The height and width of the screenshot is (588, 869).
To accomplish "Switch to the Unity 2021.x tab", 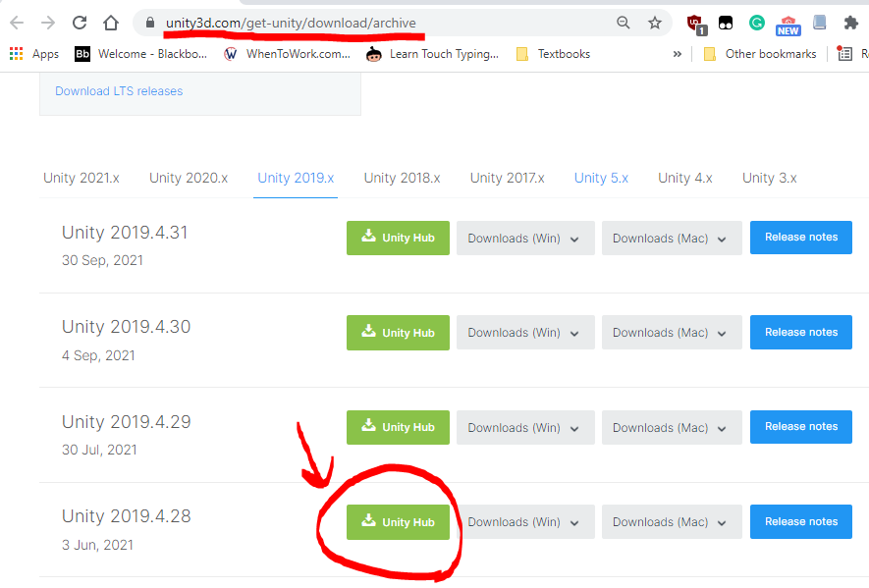I will click(81, 178).
